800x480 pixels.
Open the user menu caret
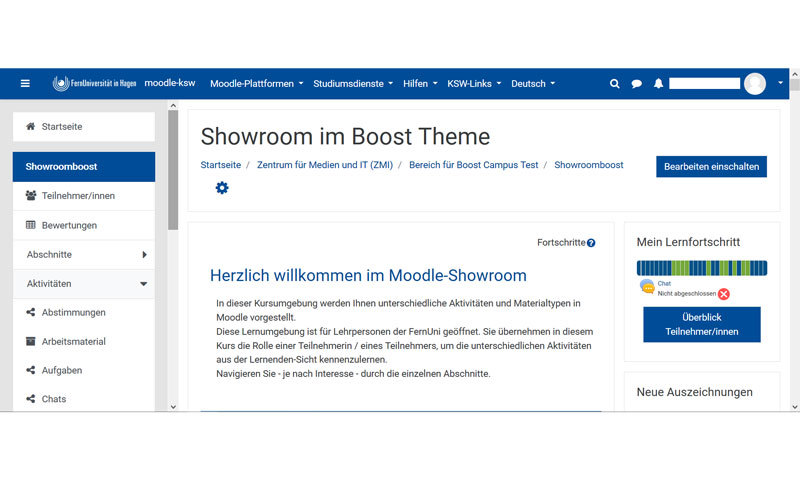point(780,83)
